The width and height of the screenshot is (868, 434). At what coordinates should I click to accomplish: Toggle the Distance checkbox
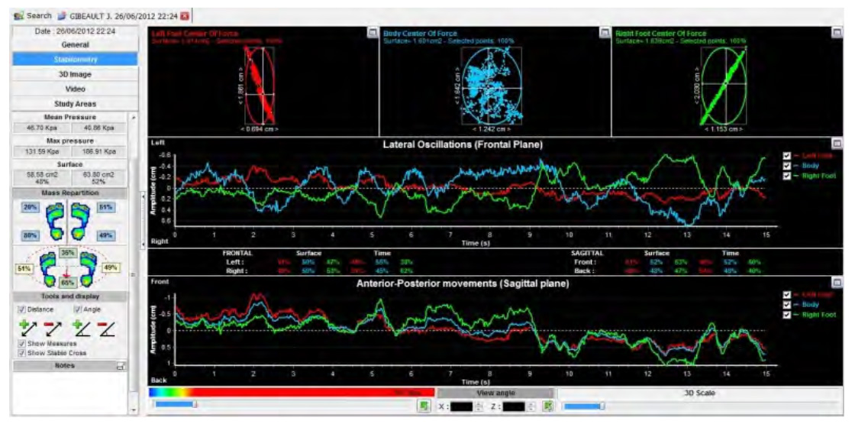click(x=22, y=309)
